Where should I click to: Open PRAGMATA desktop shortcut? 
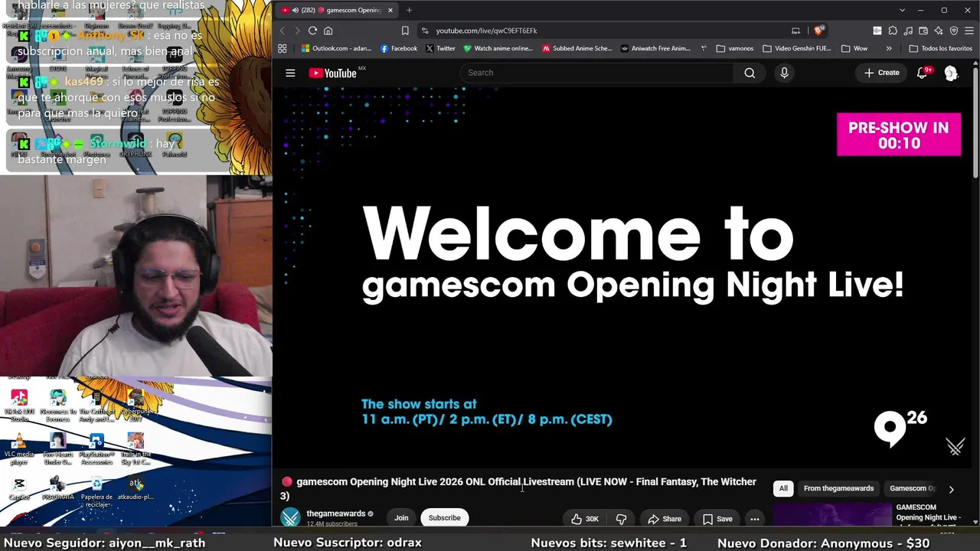57,489
